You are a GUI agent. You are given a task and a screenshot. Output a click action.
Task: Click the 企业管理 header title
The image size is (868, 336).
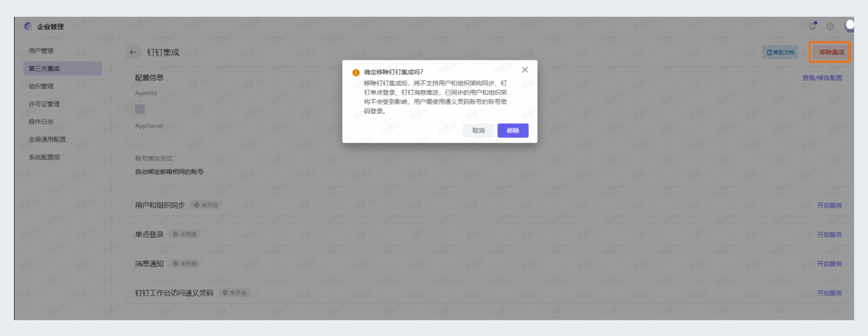[51, 26]
